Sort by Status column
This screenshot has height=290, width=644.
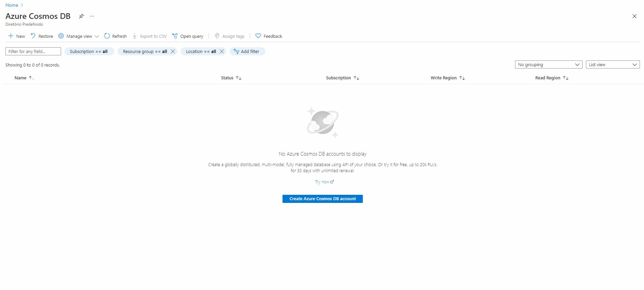pos(231,78)
